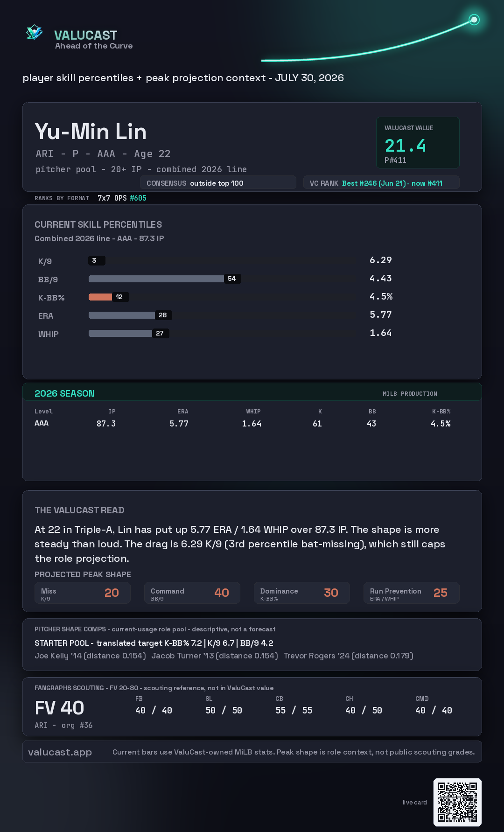The height and width of the screenshot is (832, 504).
Task: Click the Miss K/9 peak shape tile
Action: [83, 593]
